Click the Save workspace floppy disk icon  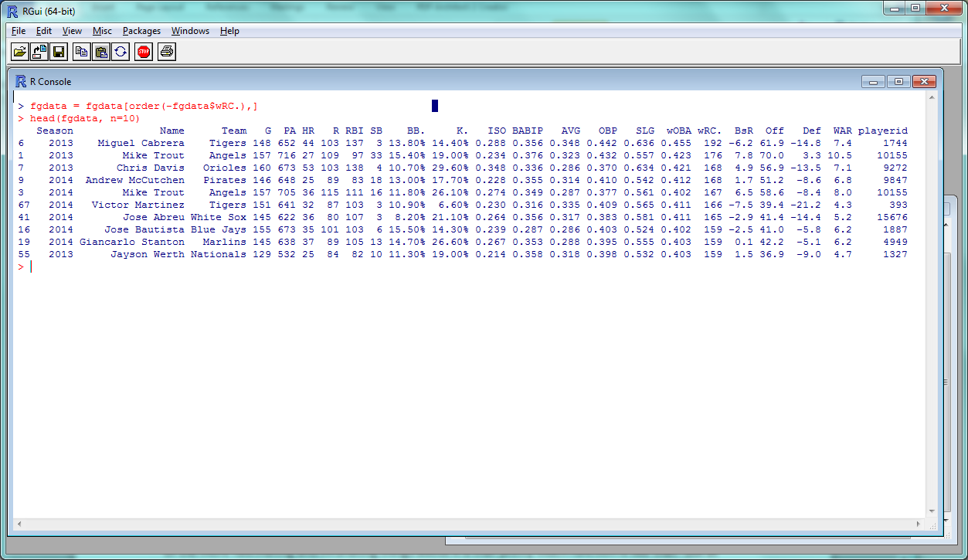point(58,52)
